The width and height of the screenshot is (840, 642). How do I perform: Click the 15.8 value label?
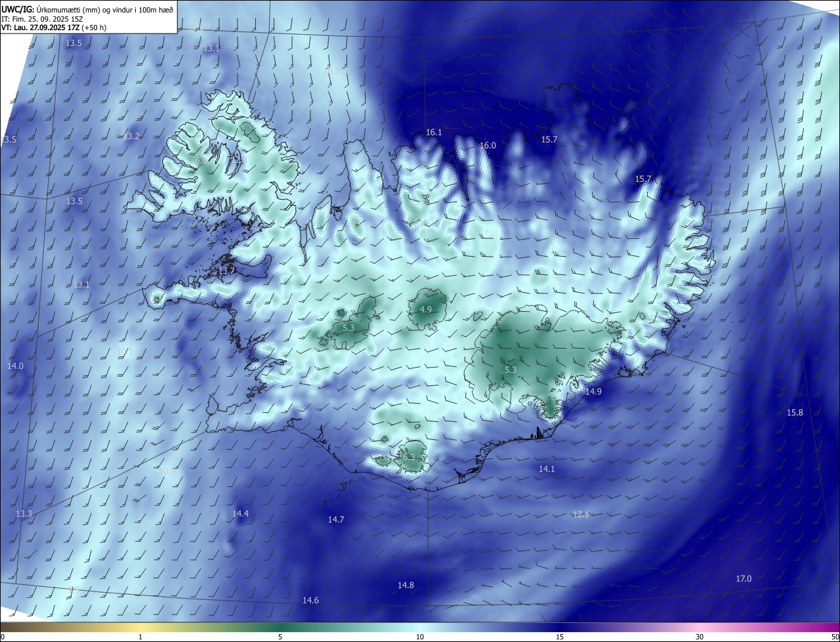(795, 412)
